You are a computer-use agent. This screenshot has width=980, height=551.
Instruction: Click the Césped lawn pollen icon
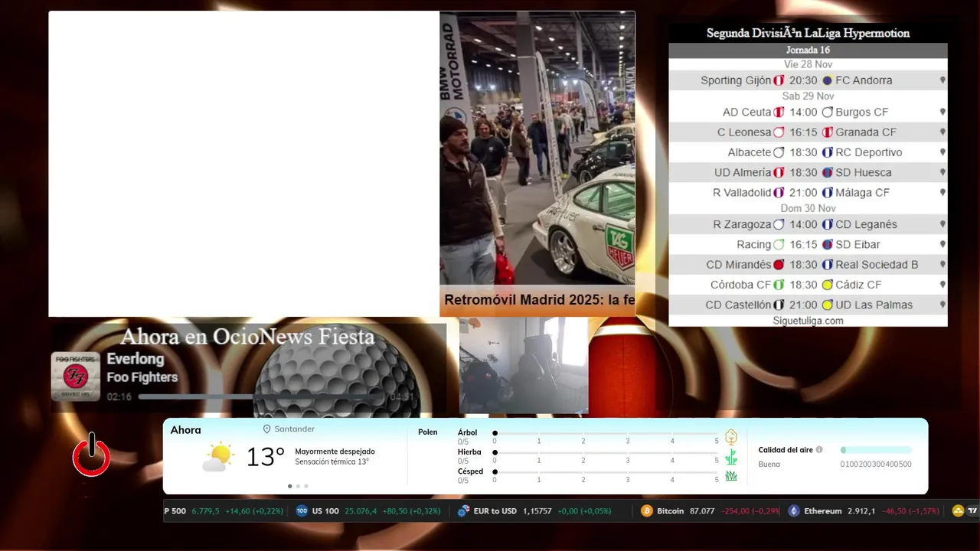[731, 476]
